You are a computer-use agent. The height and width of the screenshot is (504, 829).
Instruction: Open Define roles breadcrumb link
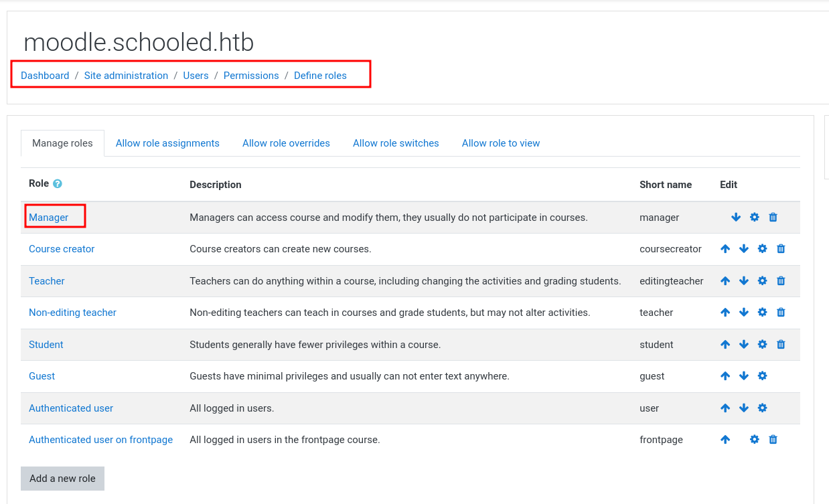click(320, 76)
